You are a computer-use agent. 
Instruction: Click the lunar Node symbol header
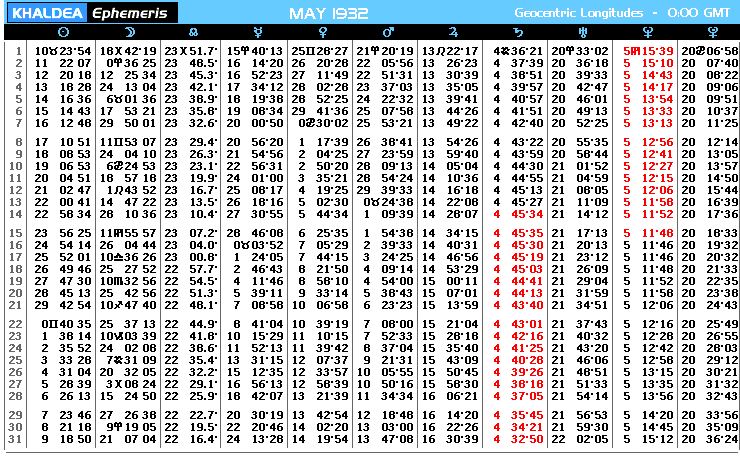click(193, 32)
